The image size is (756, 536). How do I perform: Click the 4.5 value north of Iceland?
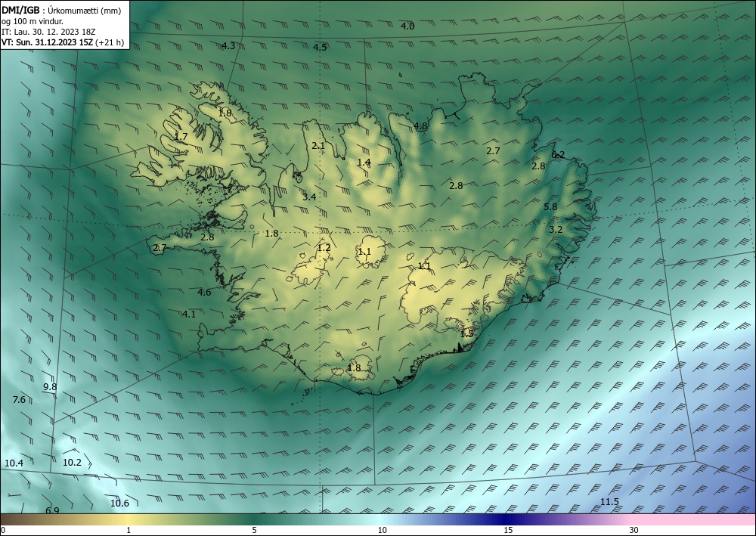320,47
